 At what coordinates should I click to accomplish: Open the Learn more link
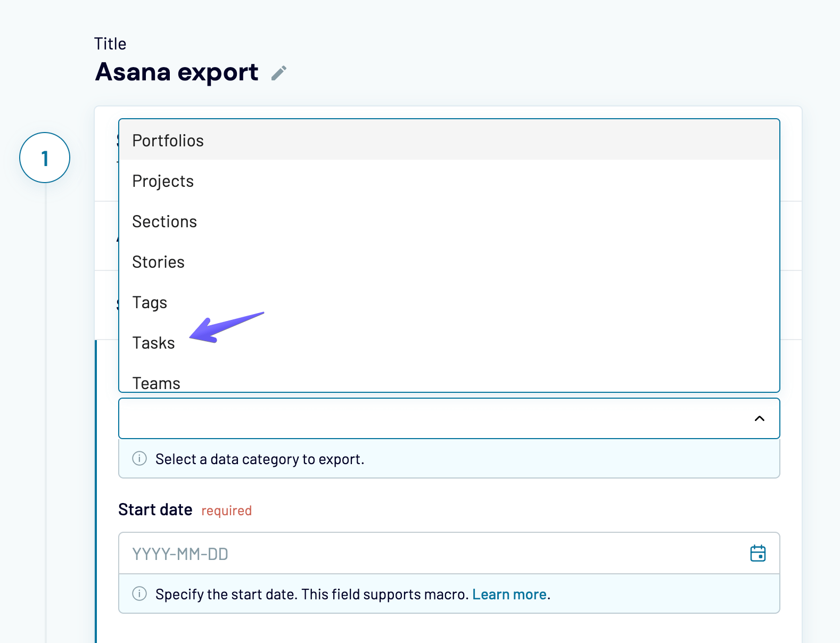tap(509, 594)
